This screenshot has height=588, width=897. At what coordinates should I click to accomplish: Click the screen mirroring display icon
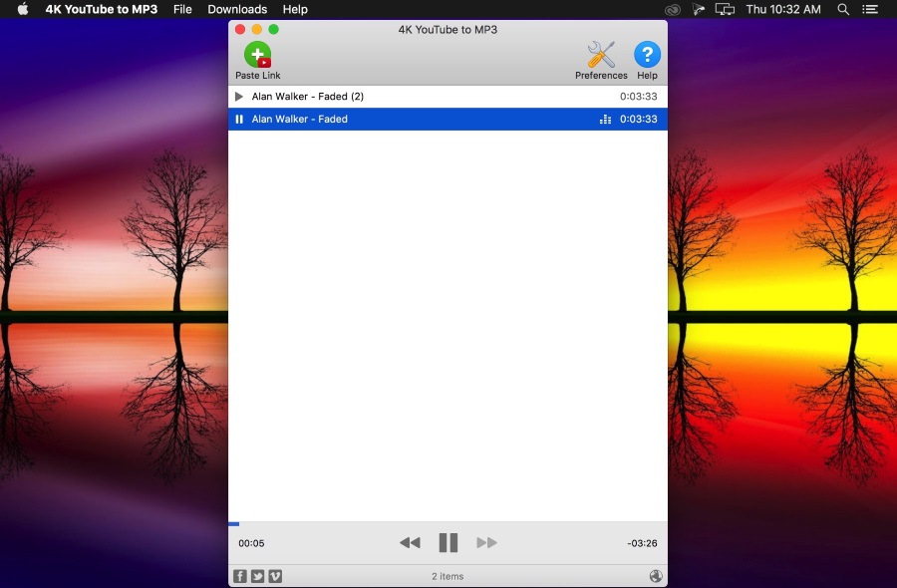click(x=725, y=9)
